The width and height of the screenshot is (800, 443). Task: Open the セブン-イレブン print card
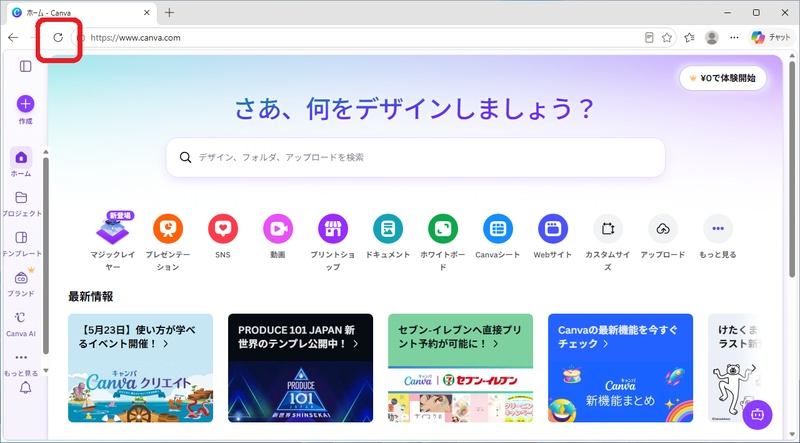460,368
